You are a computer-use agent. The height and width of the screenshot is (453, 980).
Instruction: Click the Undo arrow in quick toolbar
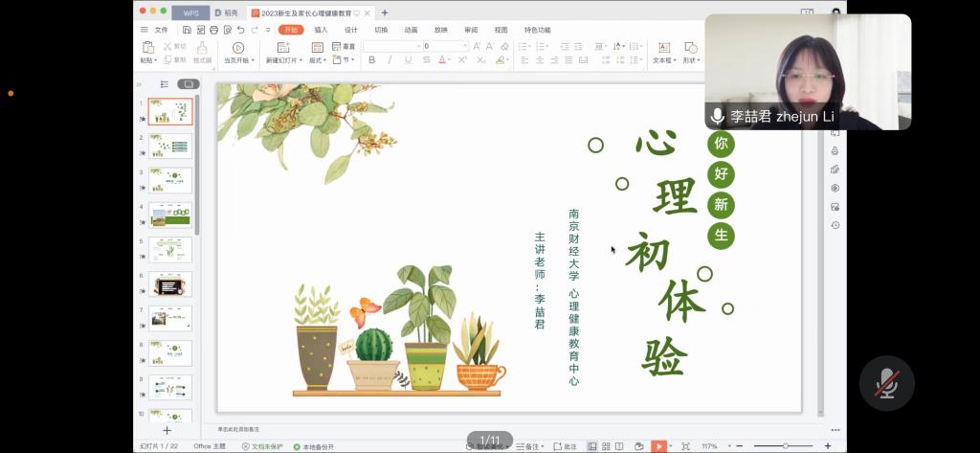240,30
